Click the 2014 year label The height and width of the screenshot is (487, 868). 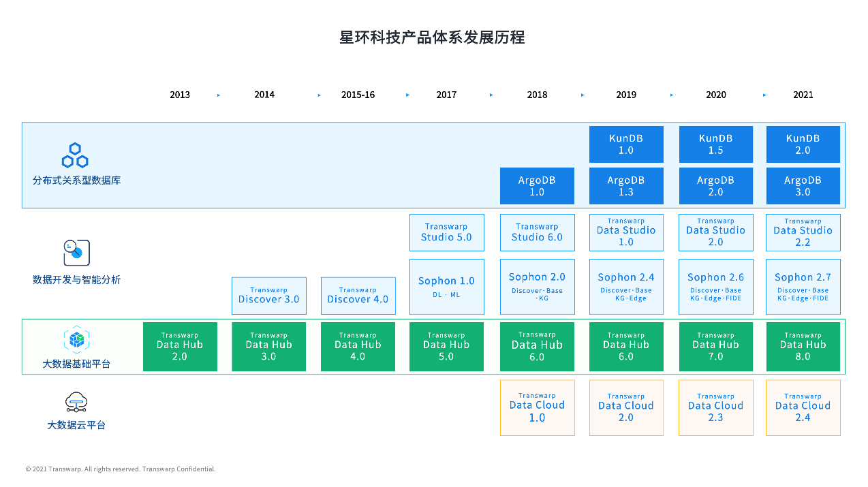point(264,95)
